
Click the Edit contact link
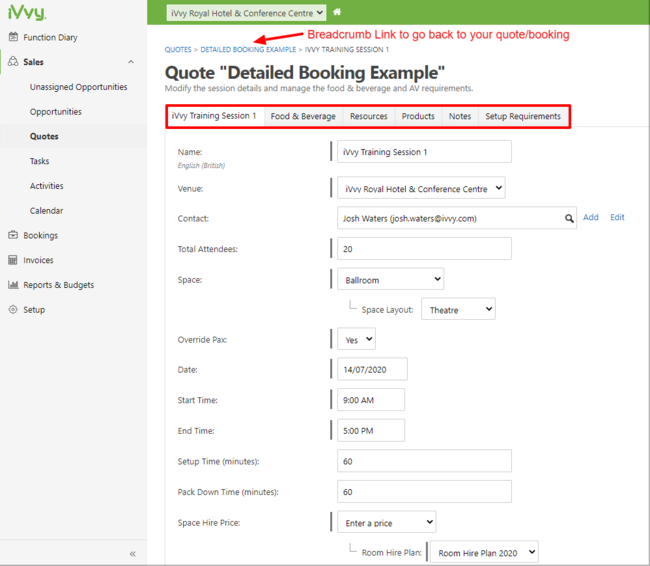(x=617, y=217)
